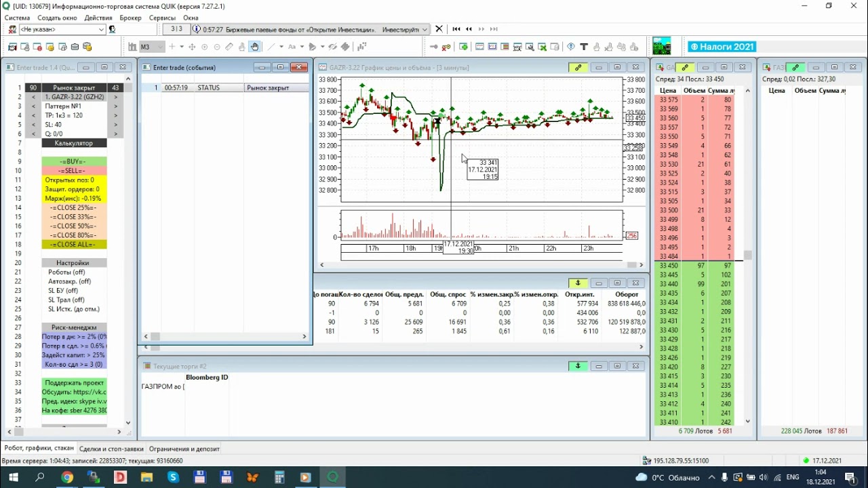Viewport: 868px width, 488px height.
Task: Open the Система menu
Action: [17, 18]
